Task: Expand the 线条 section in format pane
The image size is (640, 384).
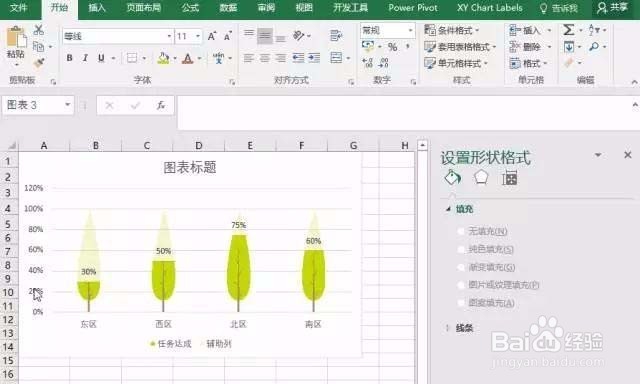Action: [448, 328]
